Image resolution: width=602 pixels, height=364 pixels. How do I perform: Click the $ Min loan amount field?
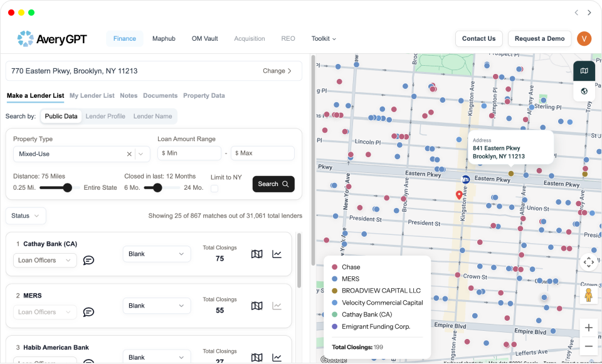[x=189, y=153]
